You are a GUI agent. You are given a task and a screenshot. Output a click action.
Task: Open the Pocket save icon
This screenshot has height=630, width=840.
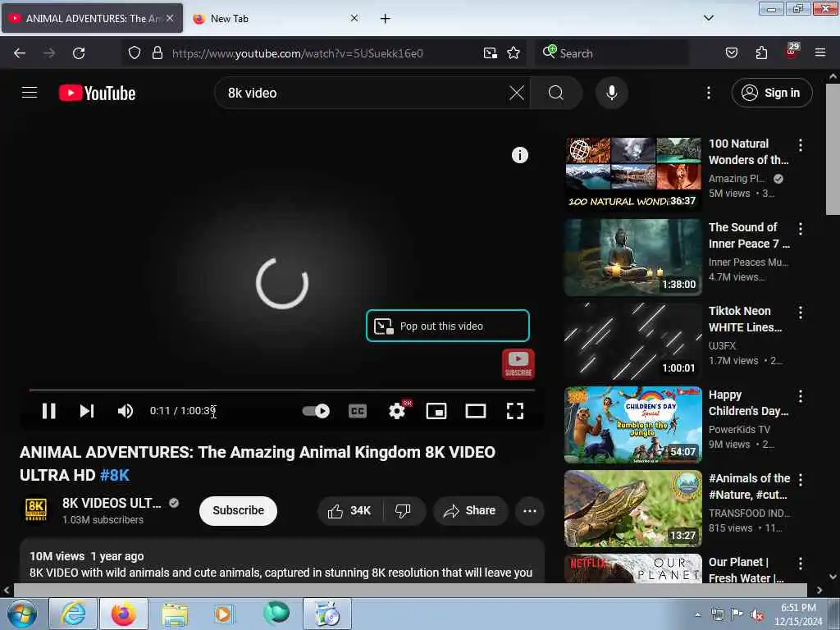pyautogui.click(x=731, y=53)
